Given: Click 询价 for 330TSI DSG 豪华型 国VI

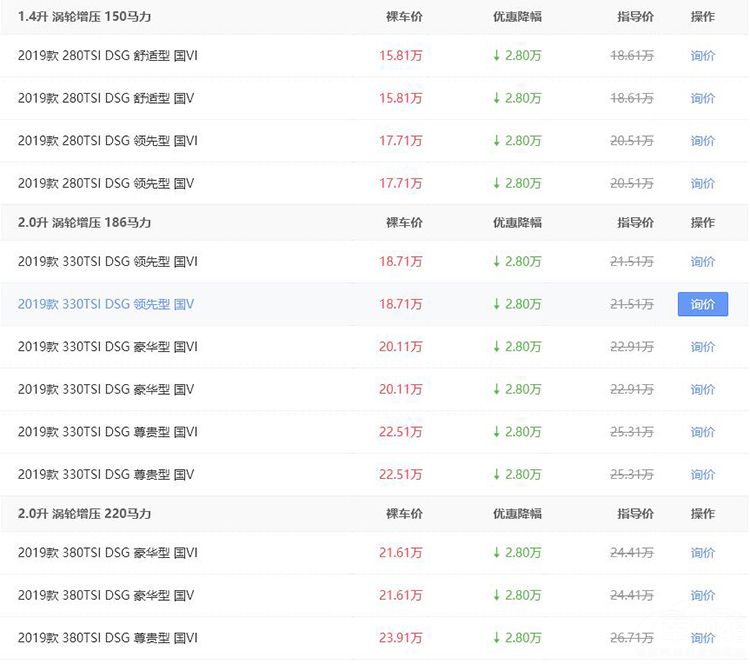Looking at the screenshot, I should coord(702,346).
